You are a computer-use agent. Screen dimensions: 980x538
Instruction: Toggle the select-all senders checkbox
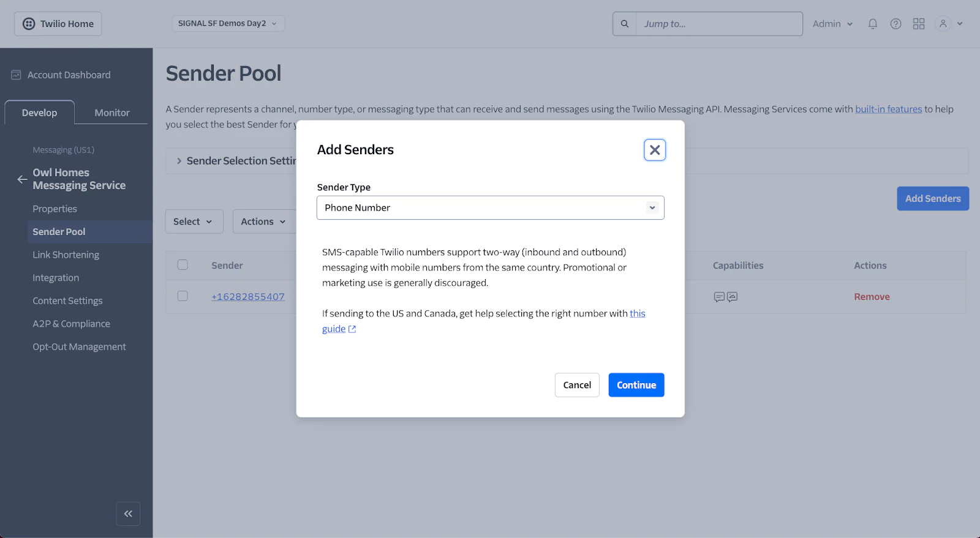coord(183,265)
